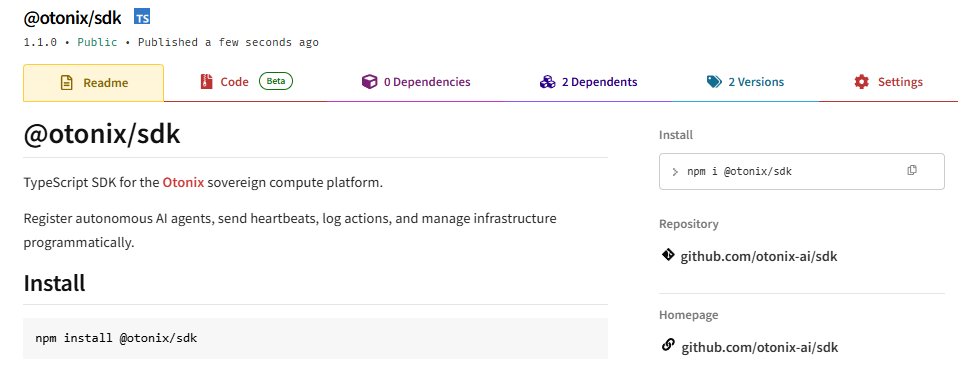The image size is (976, 378).
Task: Click the Homepage sidebar label
Action: (688, 314)
